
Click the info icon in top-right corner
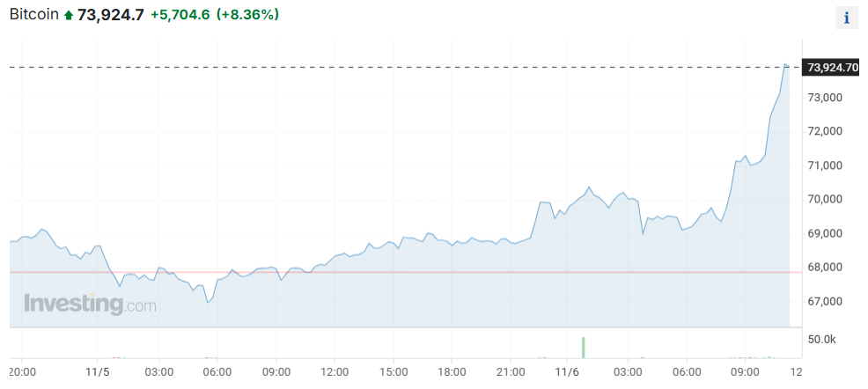[846, 18]
